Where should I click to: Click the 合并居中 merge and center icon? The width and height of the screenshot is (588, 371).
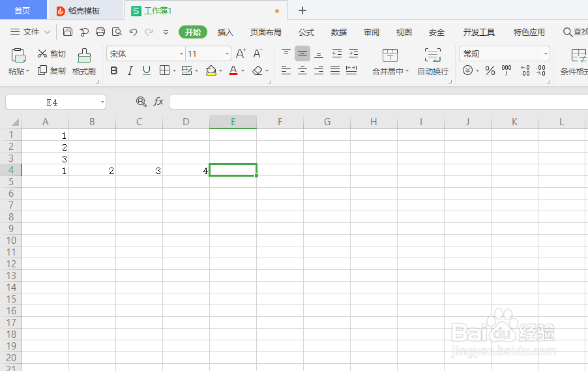point(390,55)
